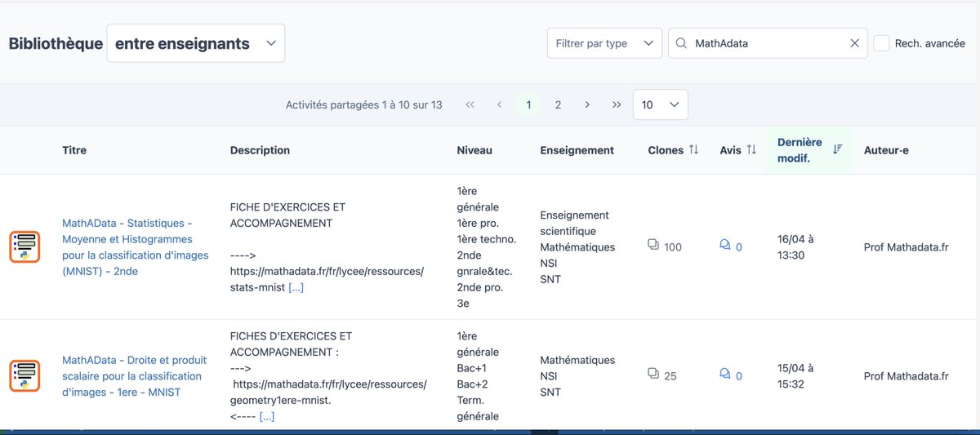The height and width of the screenshot is (435, 980).
Task: Open reviews icon in Statistiques row
Action: click(725, 245)
